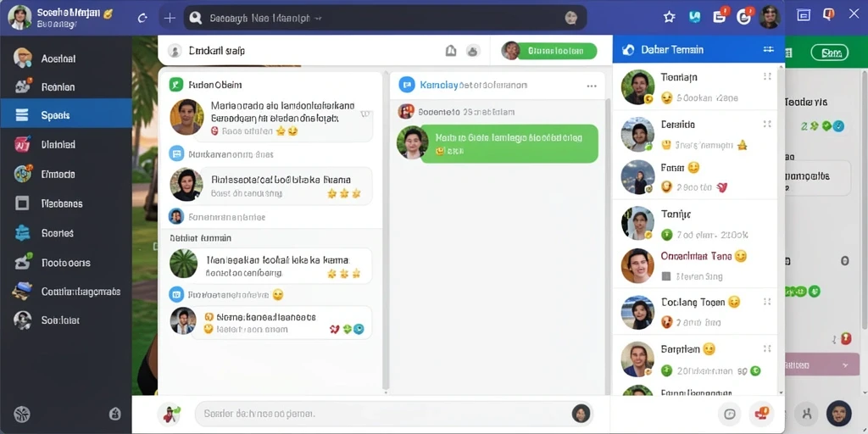Open three-dot menu in Kamolay conversation header

point(592,86)
